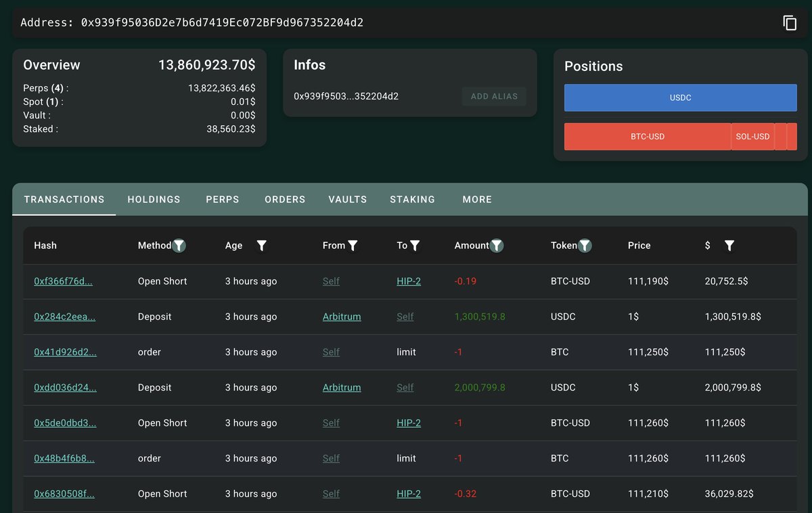Viewport: 812px width, 513px height.
Task: Filter transactions by Age
Action: click(262, 246)
